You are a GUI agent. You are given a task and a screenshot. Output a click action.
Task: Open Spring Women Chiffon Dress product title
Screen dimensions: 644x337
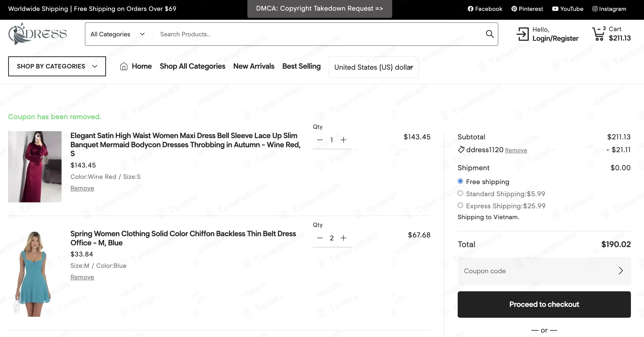(x=183, y=238)
